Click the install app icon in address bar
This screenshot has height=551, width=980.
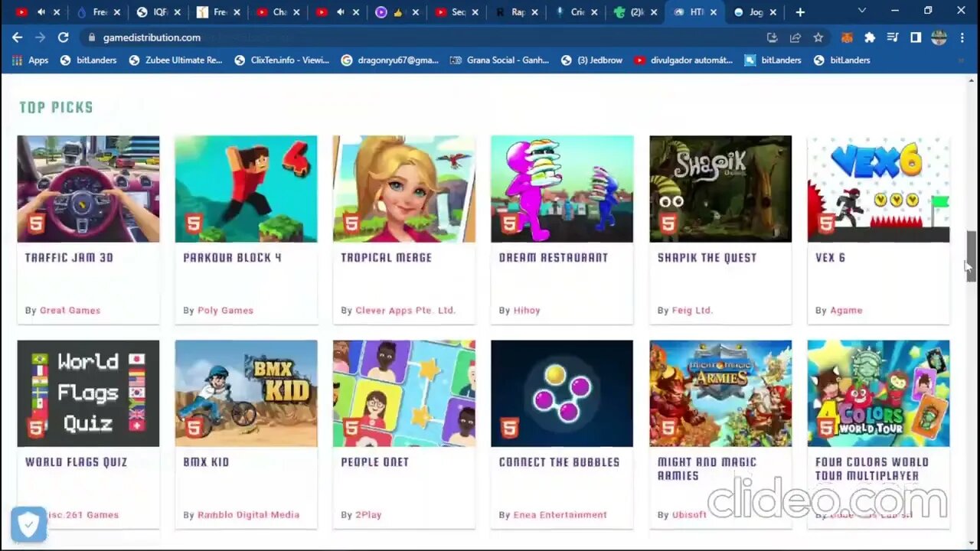[772, 37]
